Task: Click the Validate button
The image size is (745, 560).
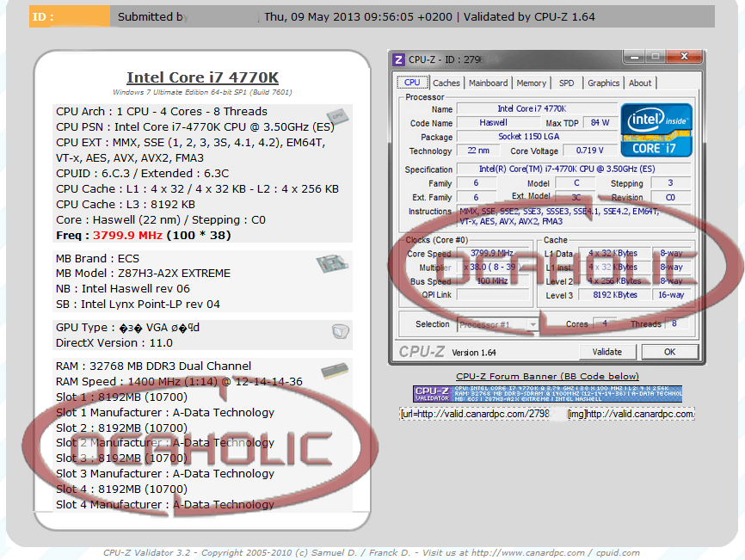Action: (606, 352)
